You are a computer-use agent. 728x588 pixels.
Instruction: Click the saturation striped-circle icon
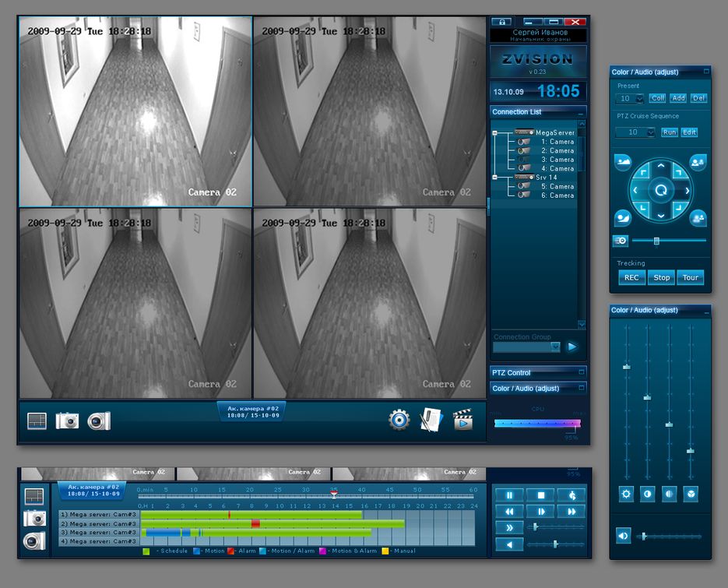tap(669, 494)
